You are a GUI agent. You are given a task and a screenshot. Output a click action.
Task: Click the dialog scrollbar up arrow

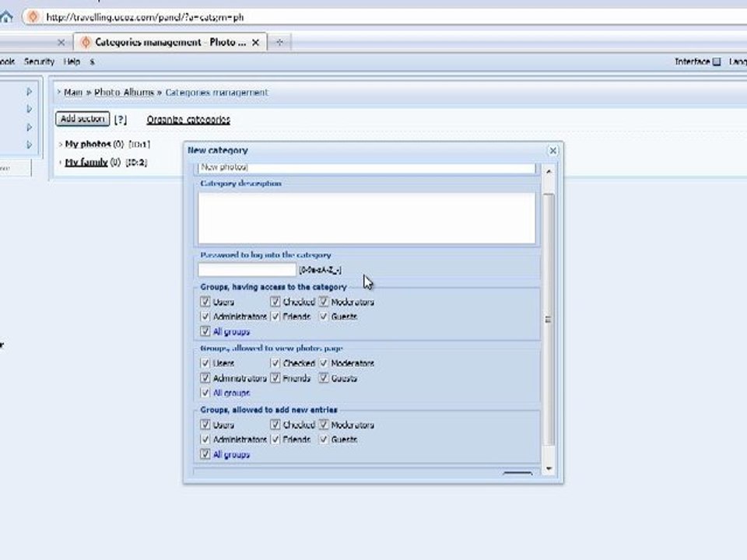[549, 171]
